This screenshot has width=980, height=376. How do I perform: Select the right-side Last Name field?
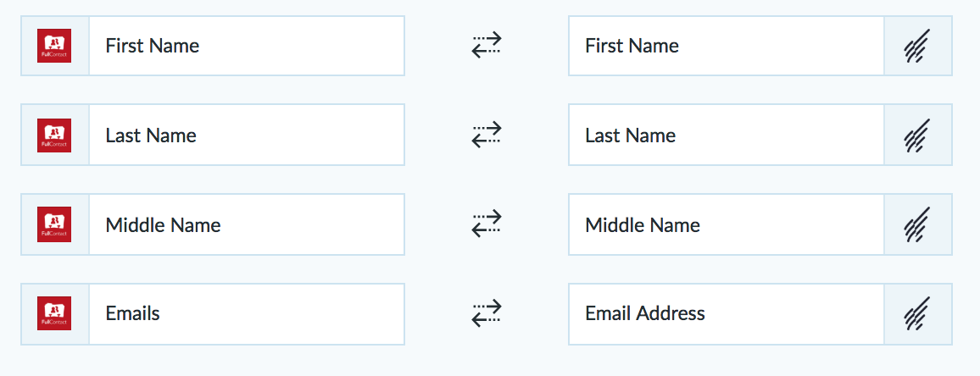pyautogui.click(x=727, y=135)
